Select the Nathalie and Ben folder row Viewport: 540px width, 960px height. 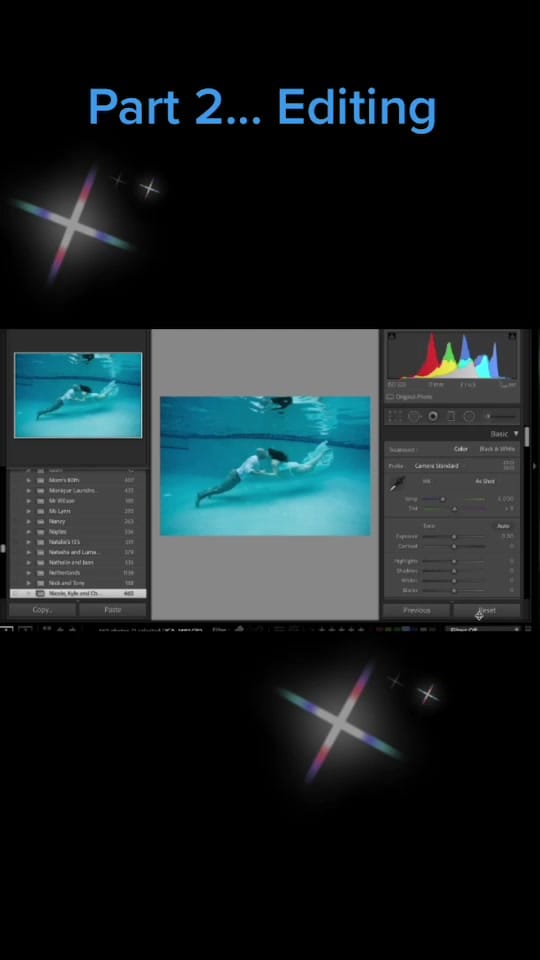coord(78,562)
